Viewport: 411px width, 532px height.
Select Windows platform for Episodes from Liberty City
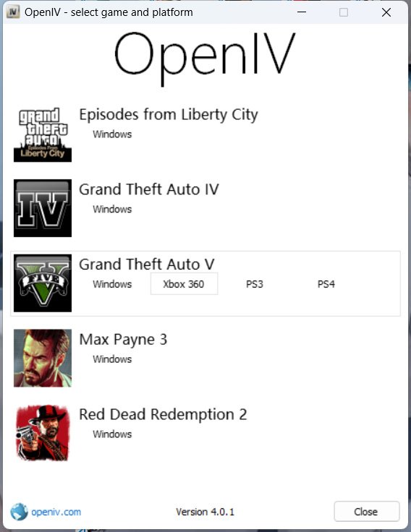(112, 134)
